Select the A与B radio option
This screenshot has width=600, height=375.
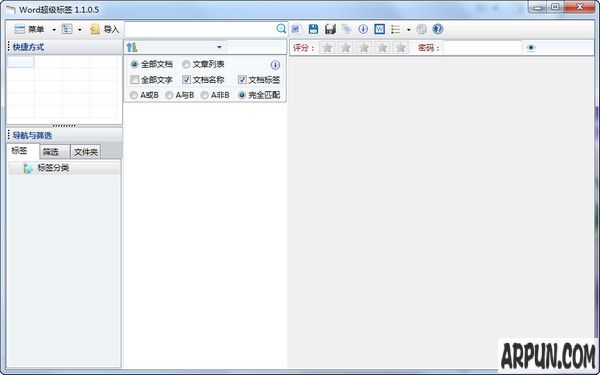coord(180,95)
